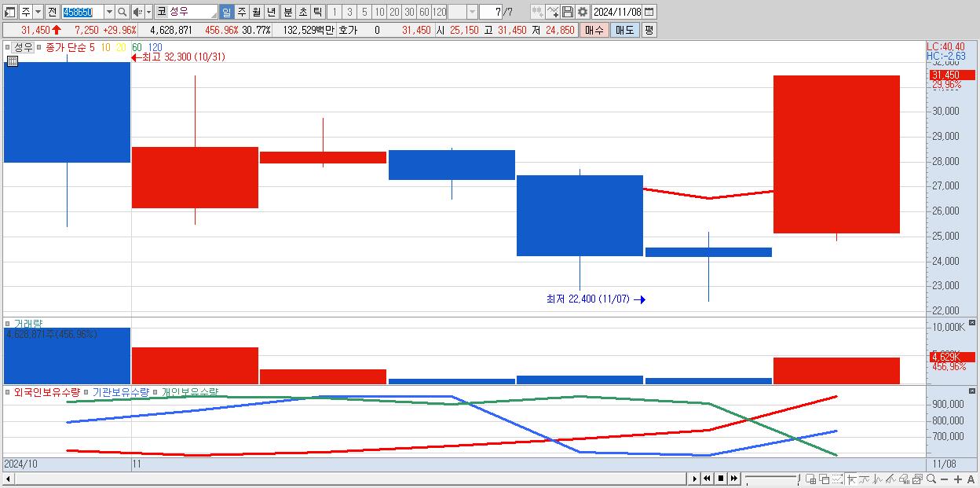
Task: Select the 초 (second) period tab
Action: pyautogui.click(x=303, y=12)
